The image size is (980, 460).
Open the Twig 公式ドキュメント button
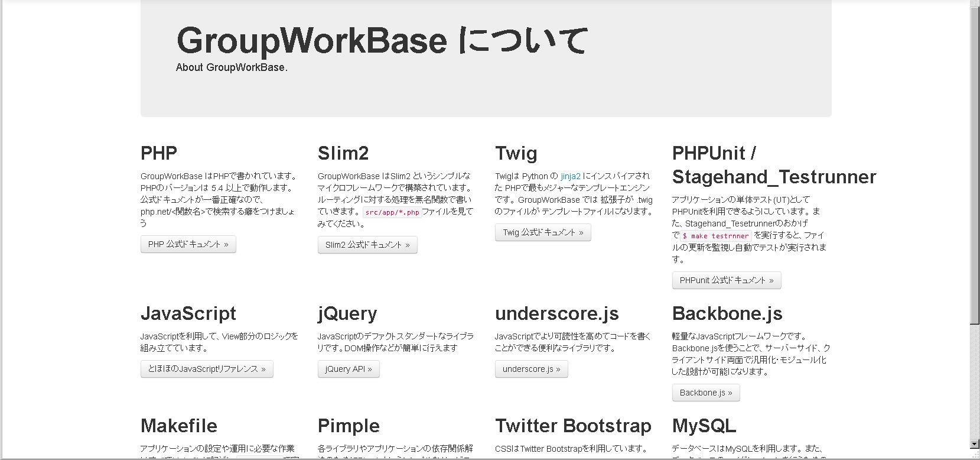543,232
